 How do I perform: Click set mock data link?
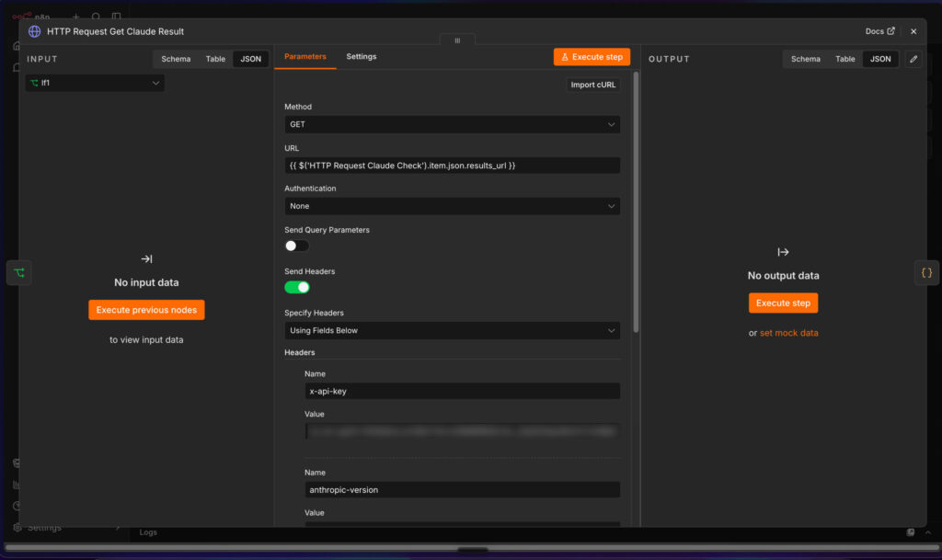(x=788, y=333)
